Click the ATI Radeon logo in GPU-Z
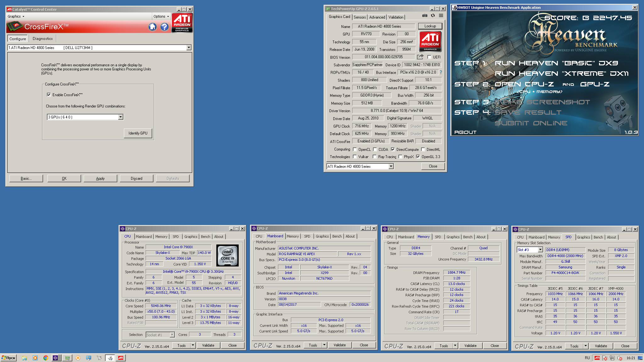Image resolution: width=644 pixels, height=362 pixels. 430,41
